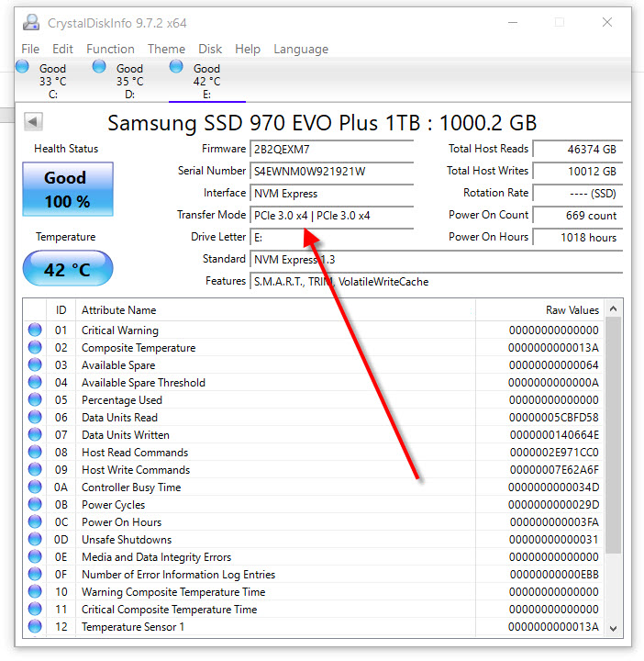Screen dimensions: 644x661
Task: Click the Good 100 % health status button
Action: (67, 189)
